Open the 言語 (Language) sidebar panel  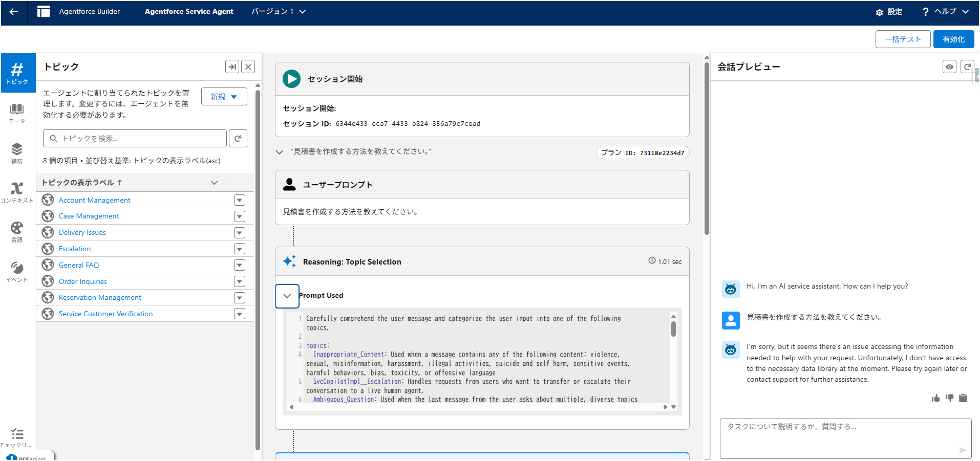click(x=17, y=232)
